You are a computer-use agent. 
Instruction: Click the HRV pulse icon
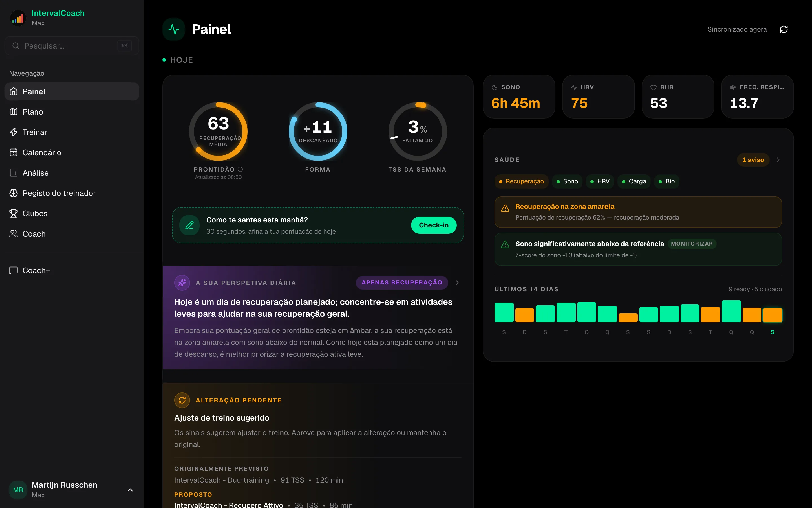tap(574, 87)
